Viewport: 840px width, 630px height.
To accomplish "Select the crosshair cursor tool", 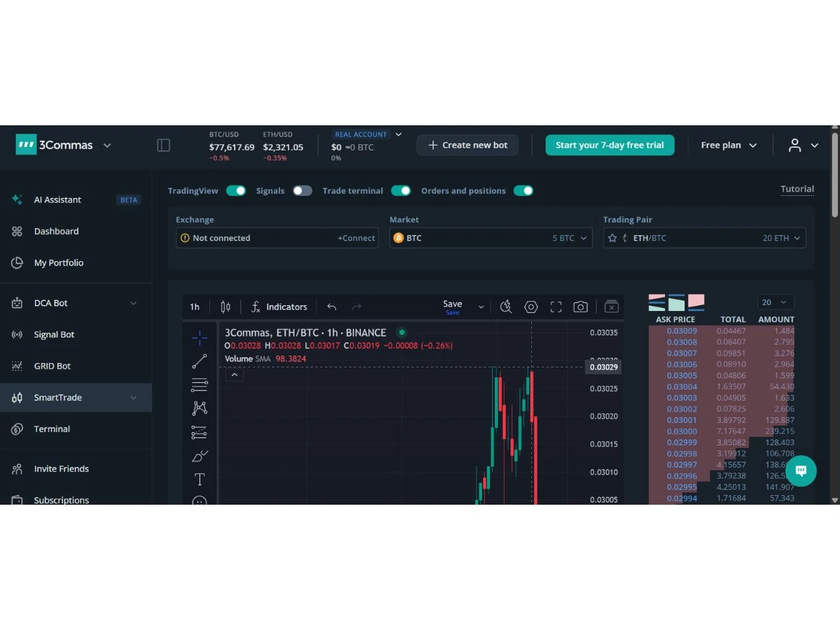I will point(199,337).
